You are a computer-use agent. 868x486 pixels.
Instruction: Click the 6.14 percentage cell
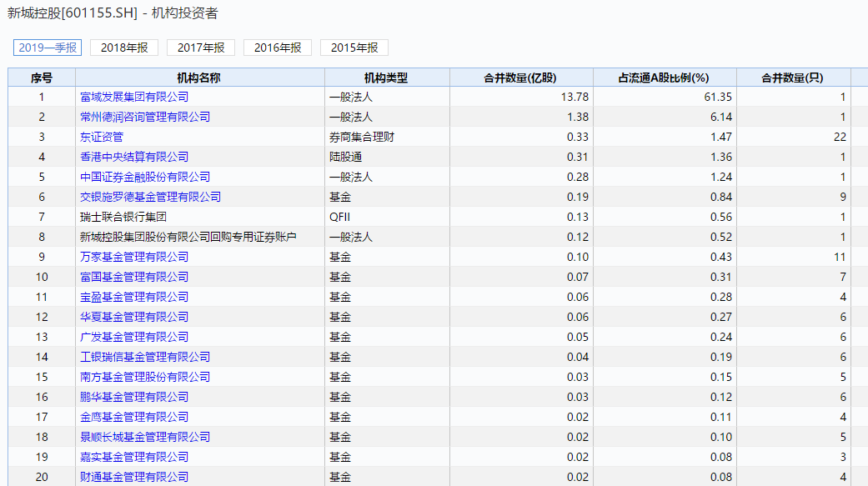[x=665, y=117]
